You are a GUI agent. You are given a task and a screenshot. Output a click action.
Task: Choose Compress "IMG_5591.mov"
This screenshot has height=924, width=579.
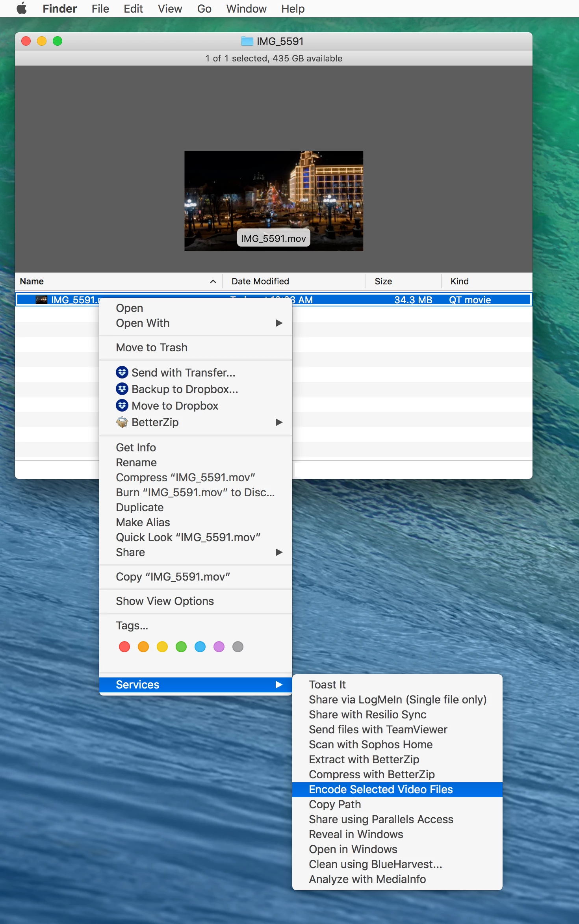[x=196, y=477]
